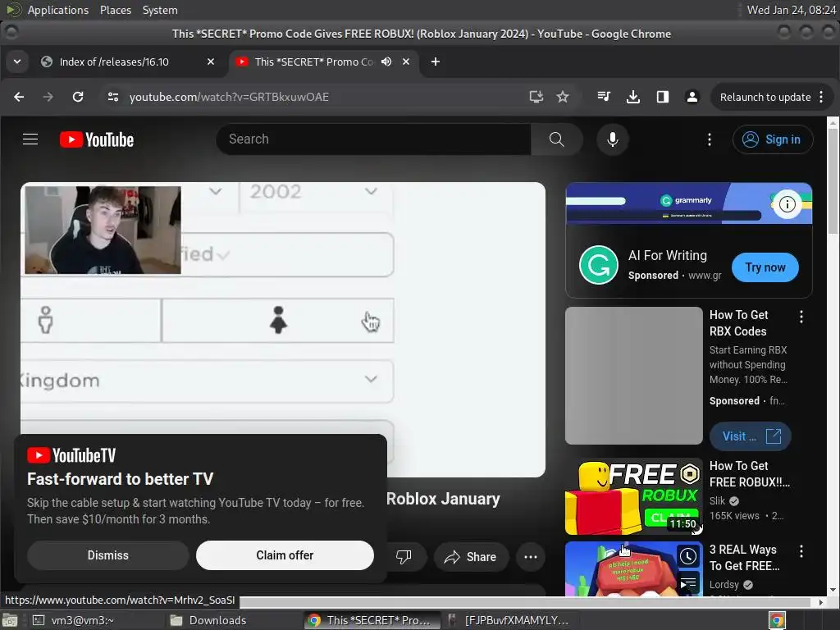Click the clock showing Wed Jan 24

pos(791,10)
